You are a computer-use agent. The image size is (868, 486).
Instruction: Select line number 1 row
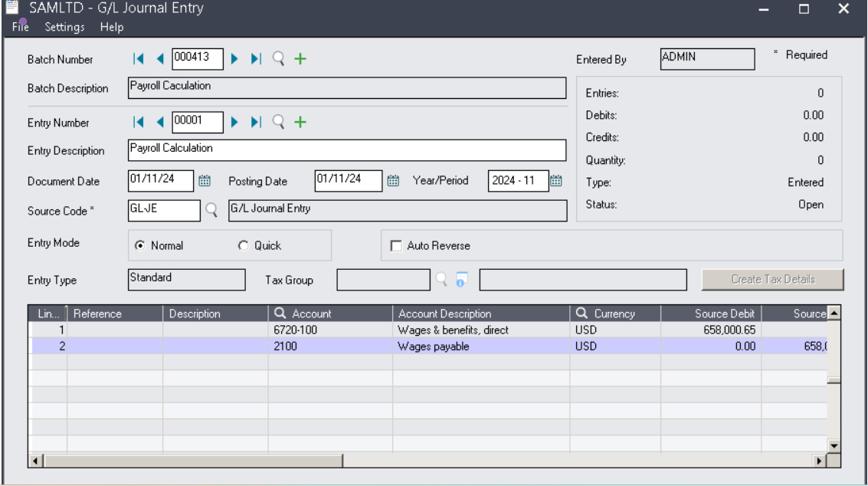coord(49,330)
